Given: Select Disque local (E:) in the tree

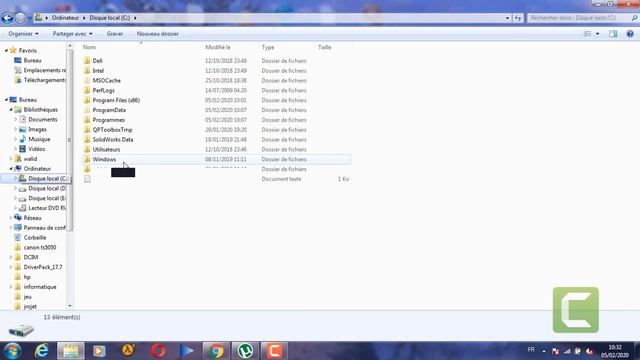Looking at the screenshot, I should 47,198.
